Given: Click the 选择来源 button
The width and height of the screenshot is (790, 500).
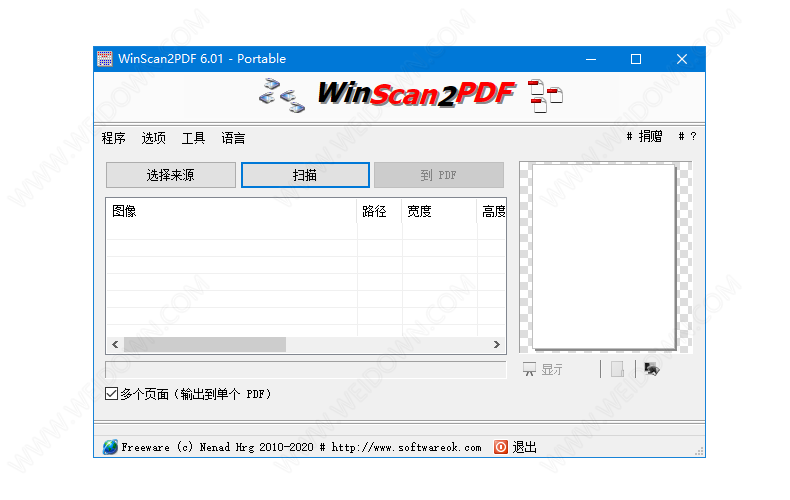Looking at the screenshot, I should [171, 175].
